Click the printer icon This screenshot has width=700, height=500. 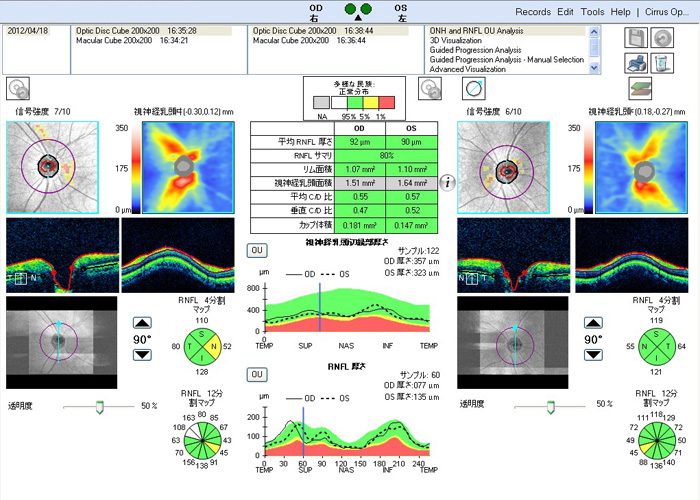[x=636, y=63]
